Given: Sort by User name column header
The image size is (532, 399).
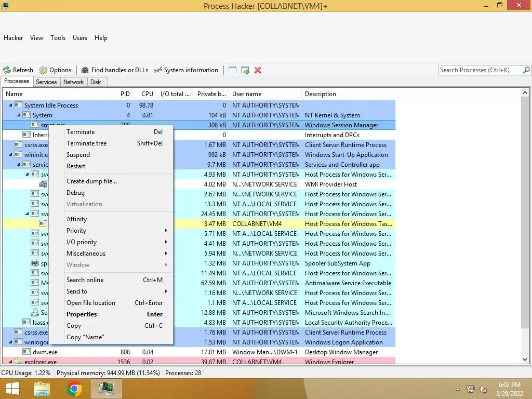Looking at the screenshot, I should pos(265,94).
